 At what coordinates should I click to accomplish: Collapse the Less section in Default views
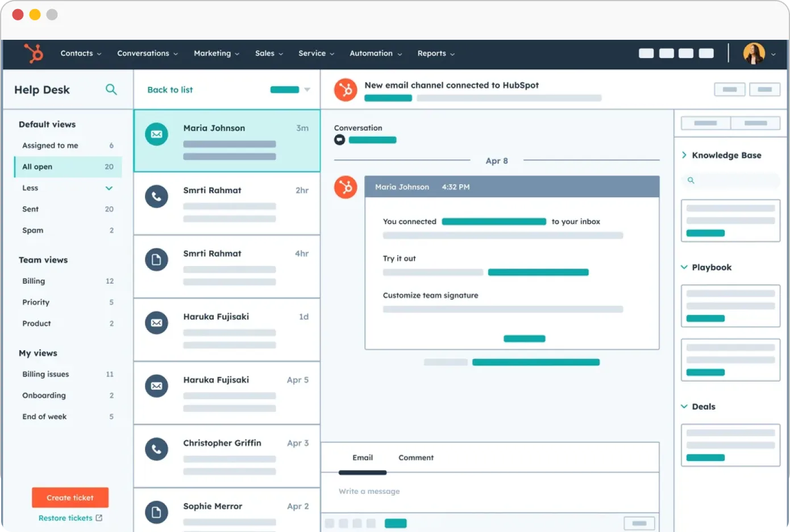coord(109,188)
